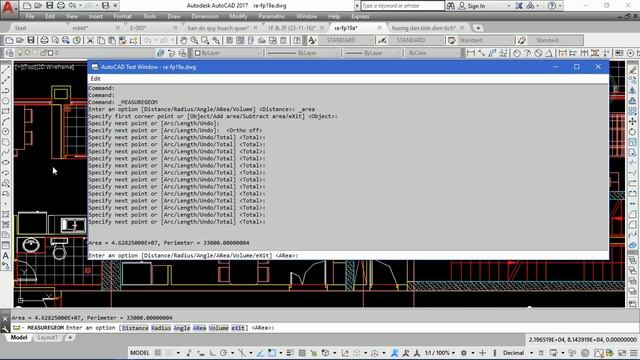Open the Edit menu in the AutoCAD Text Window
The height and width of the screenshot is (360, 640).
(x=96, y=79)
